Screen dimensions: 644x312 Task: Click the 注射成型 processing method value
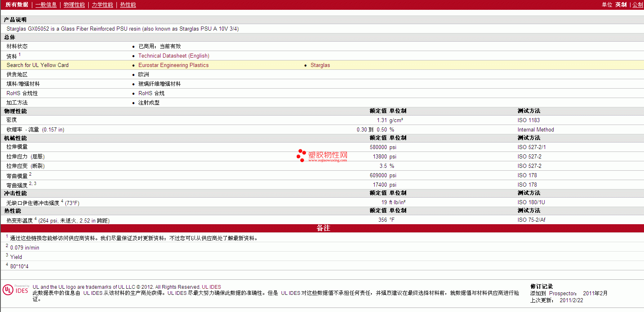(x=149, y=103)
